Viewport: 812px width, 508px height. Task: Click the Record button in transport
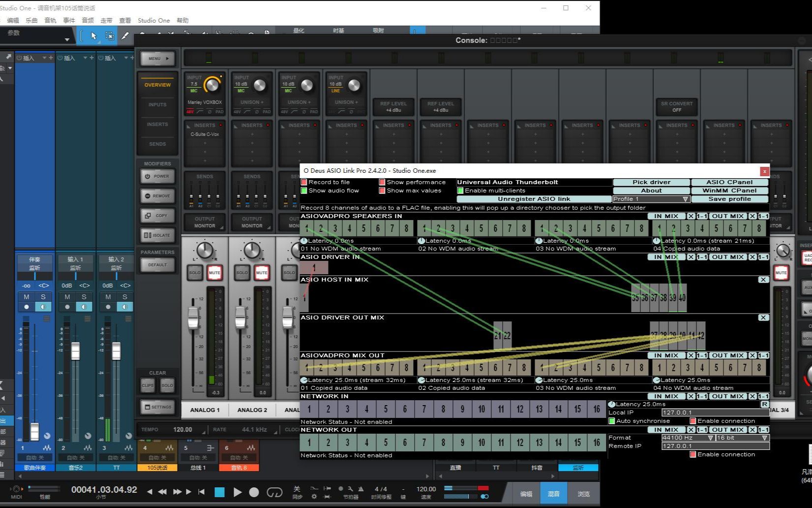254,492
